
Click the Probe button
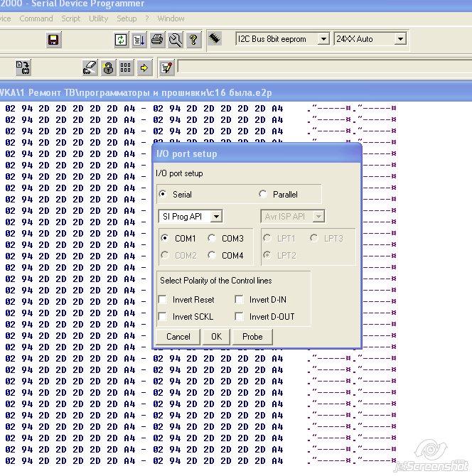(x=252, y=336)
